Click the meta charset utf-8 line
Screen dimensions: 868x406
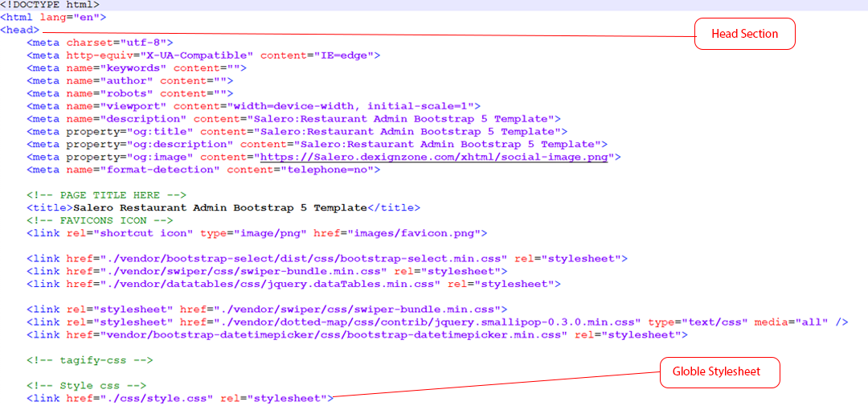point(100,43)
